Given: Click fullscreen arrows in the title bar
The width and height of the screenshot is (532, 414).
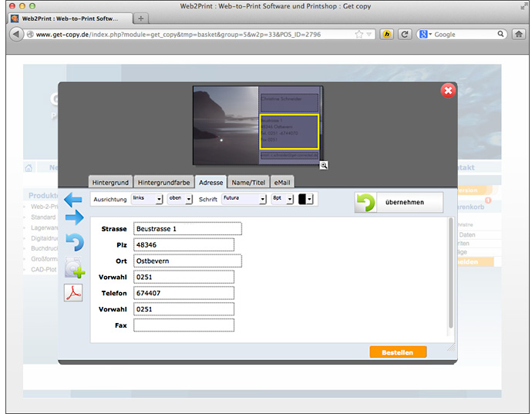Looking at the screenshot, I should [524, 5].
